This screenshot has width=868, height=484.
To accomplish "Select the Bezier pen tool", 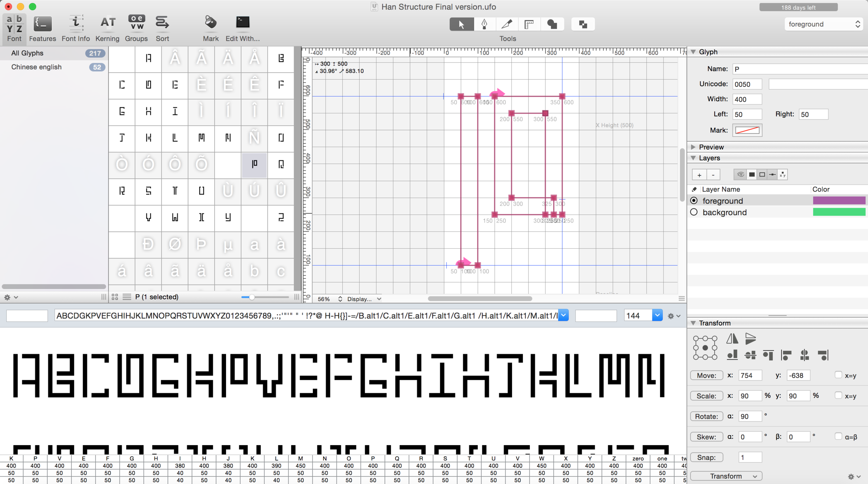I will click(484, 24).
